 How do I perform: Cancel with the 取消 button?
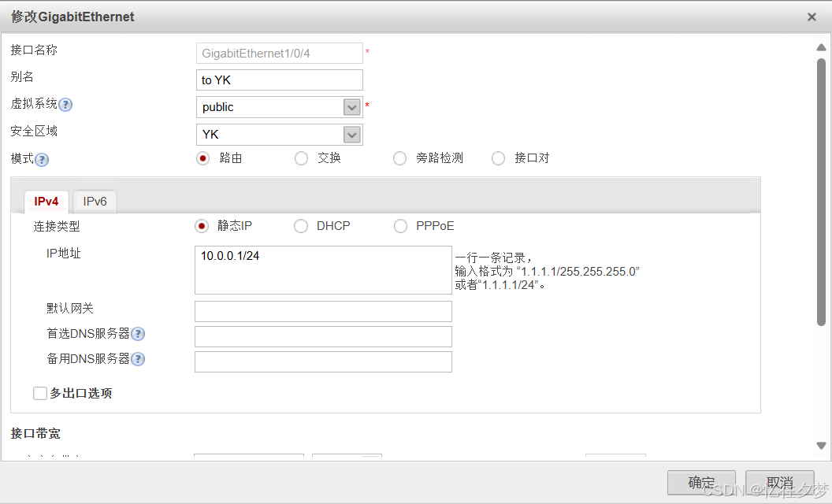[x=779, y=482]
